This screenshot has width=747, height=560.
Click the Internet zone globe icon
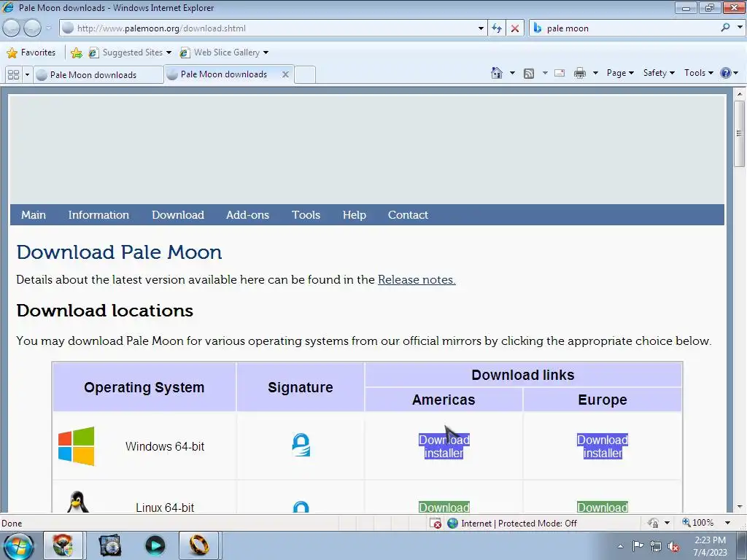[452, 524]
